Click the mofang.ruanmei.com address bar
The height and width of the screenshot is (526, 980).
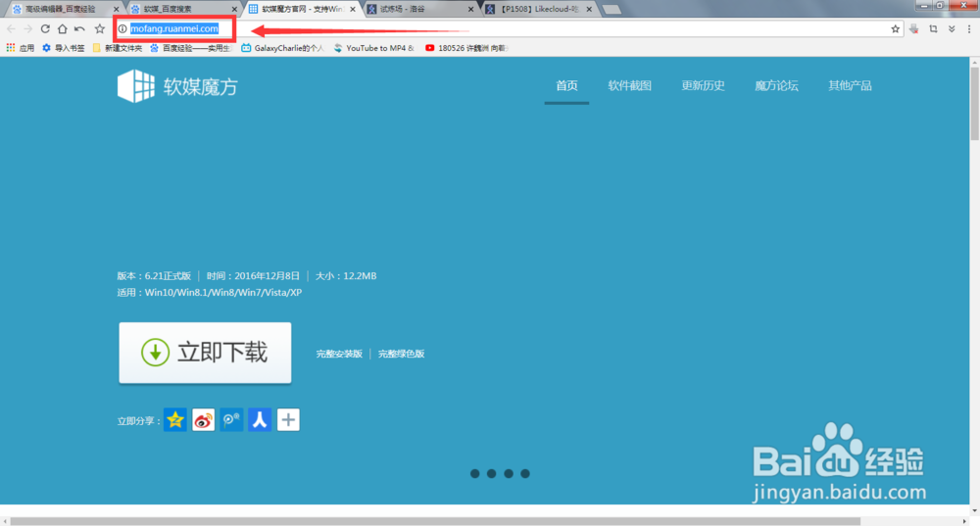(x=509, y=28)
